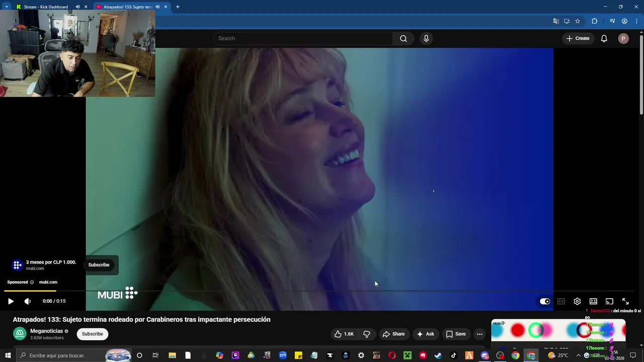The height and width of the screenshot is (362, 644).
Task: Enter fullscreen in the video player
Action: (x=625, y=301)
